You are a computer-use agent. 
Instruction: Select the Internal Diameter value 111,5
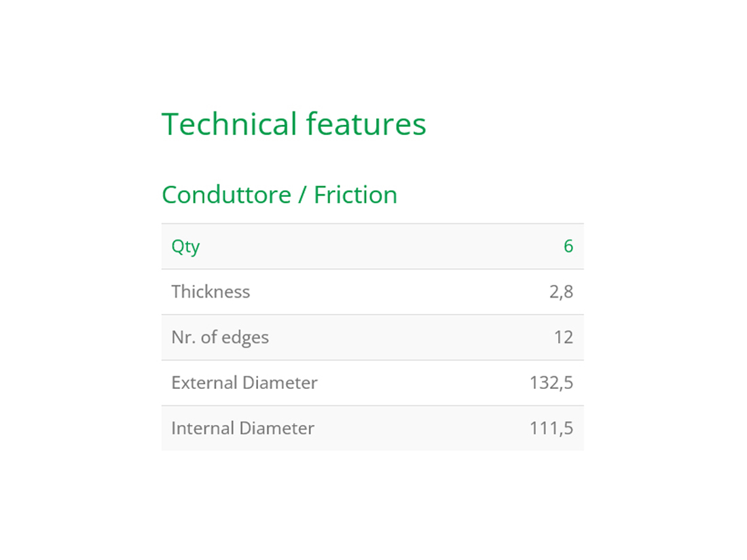point(551,428)
